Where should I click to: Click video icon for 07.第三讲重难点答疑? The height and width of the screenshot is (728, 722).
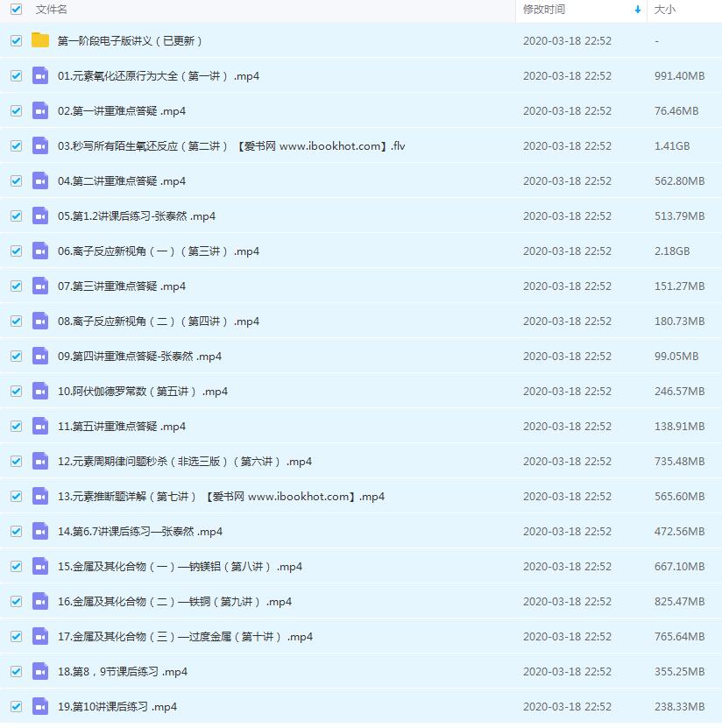pos(40,286)
